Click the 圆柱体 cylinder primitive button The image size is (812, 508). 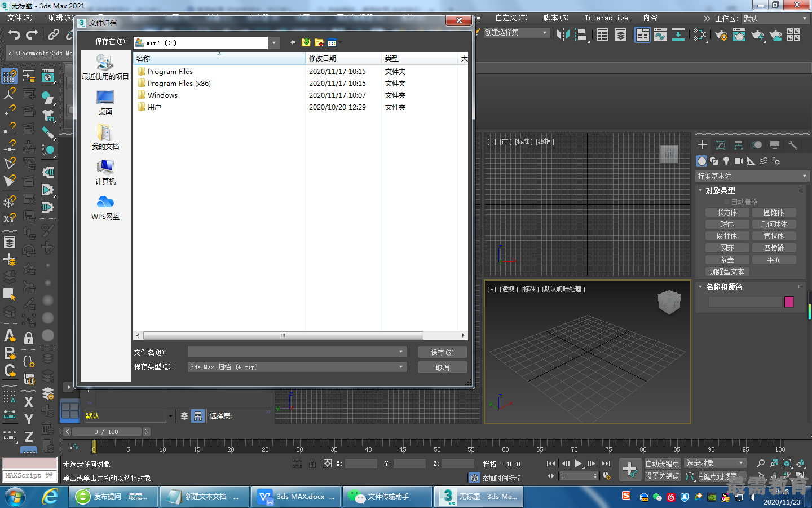tap(727, 236)
